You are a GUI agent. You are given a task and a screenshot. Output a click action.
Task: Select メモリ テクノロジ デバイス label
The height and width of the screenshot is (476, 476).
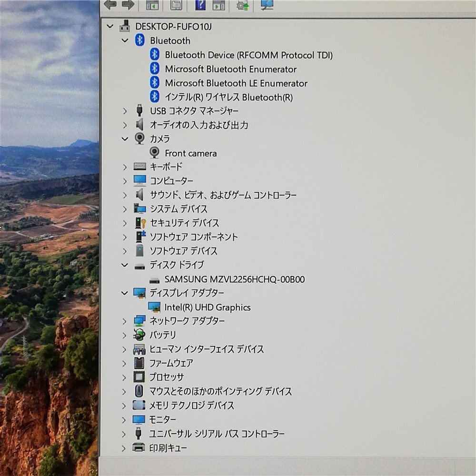[x=191, y=405]
